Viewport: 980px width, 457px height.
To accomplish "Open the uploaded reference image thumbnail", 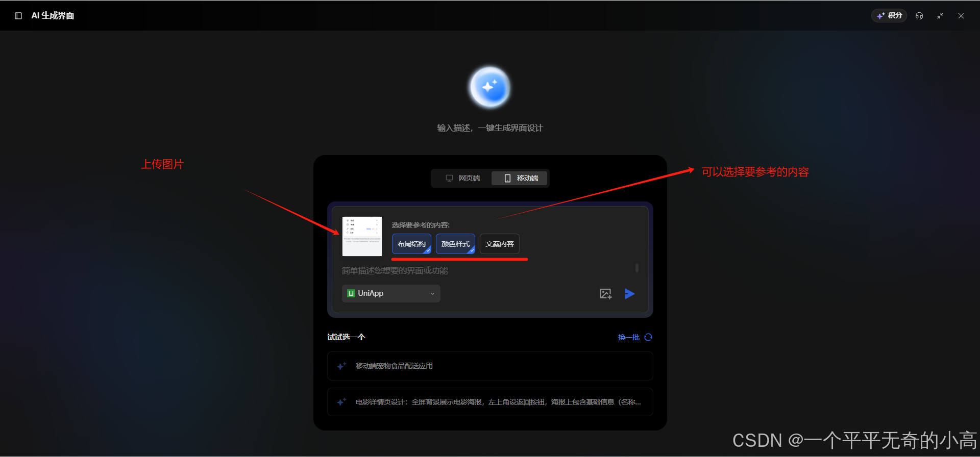I will (362, 236).
